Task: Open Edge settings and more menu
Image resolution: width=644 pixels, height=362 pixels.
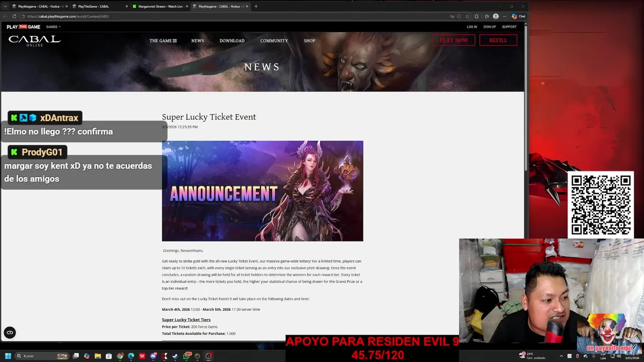Action: click(505, 16)
